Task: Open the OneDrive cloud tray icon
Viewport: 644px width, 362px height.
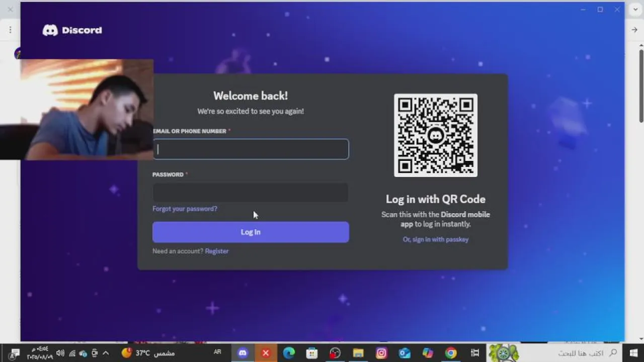Action: [83, 353]
